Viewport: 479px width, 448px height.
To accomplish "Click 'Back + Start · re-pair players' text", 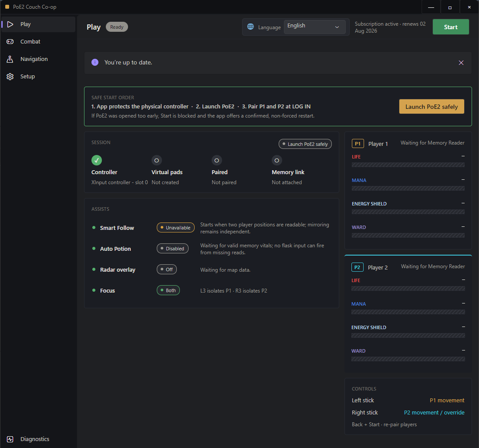I will coord(385,424).
